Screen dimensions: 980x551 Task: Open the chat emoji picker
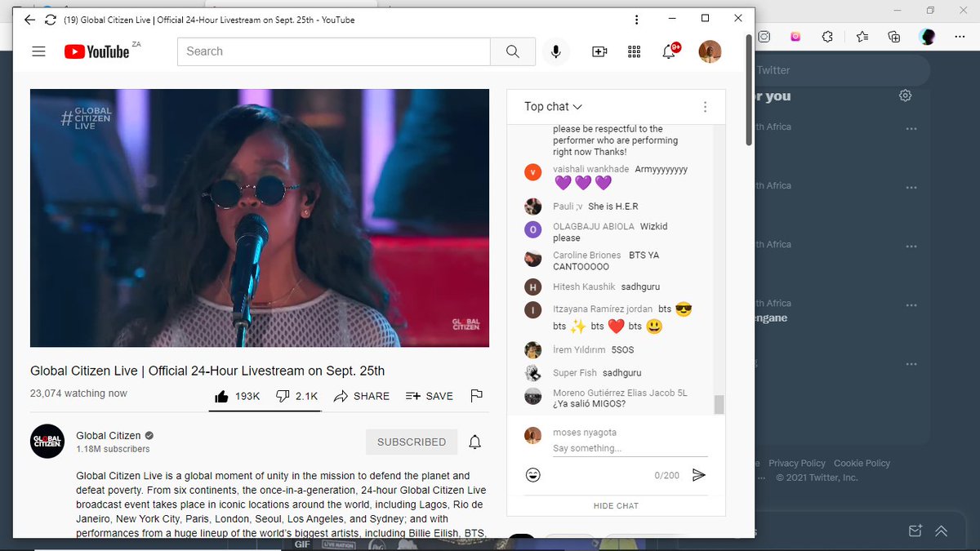tap(533, 474)
